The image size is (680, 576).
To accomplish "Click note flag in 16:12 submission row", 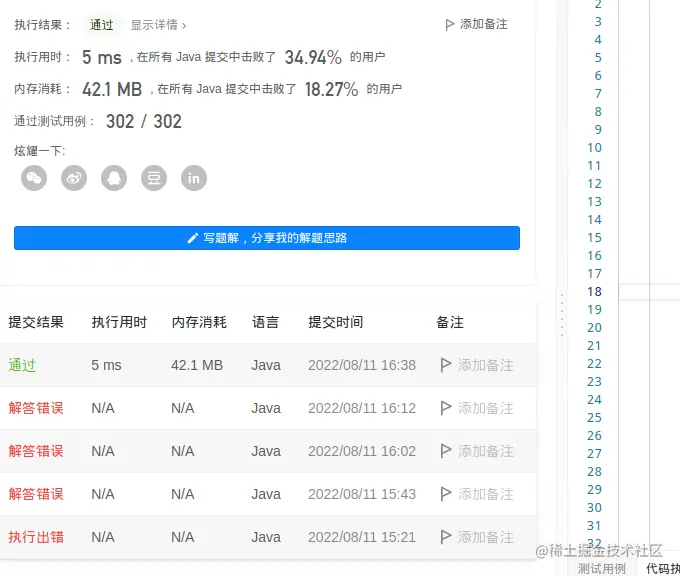I will [x=445, y=408].
